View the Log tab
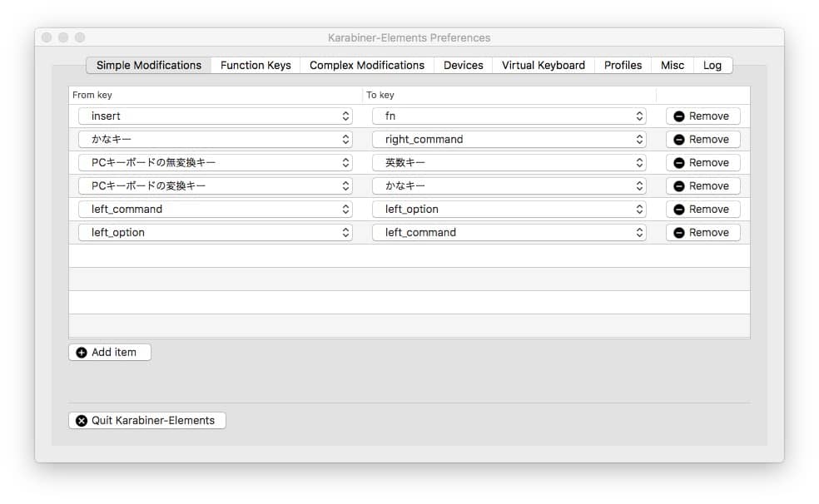This screenshot has height=504, width=819. point(712,65)
